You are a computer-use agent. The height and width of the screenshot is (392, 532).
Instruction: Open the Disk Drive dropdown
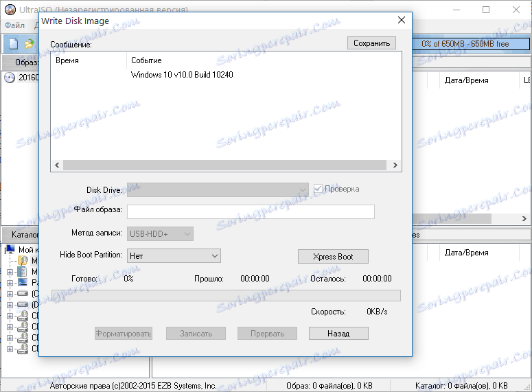coord(218,189)
